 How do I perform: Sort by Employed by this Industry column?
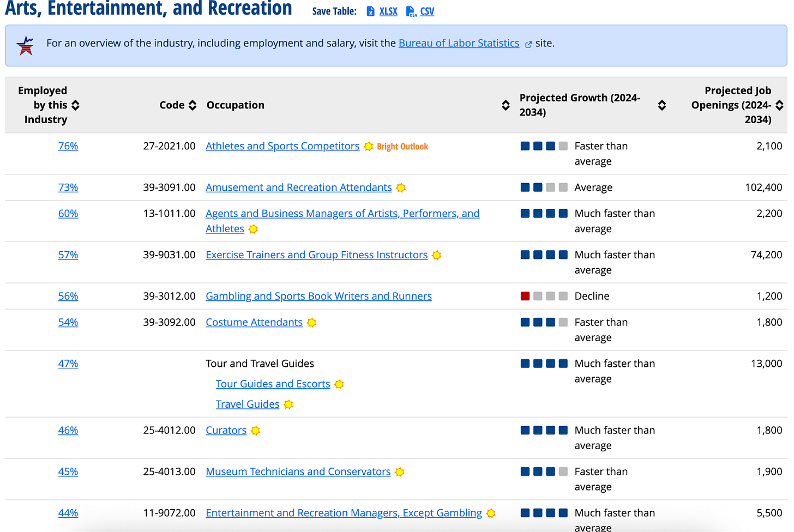[75, 105]
